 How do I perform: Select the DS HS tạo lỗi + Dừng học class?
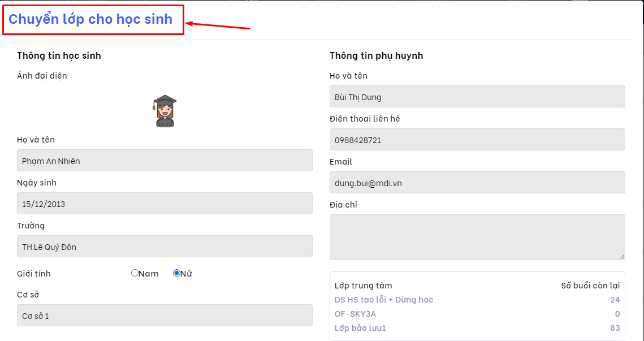[384, 300]
